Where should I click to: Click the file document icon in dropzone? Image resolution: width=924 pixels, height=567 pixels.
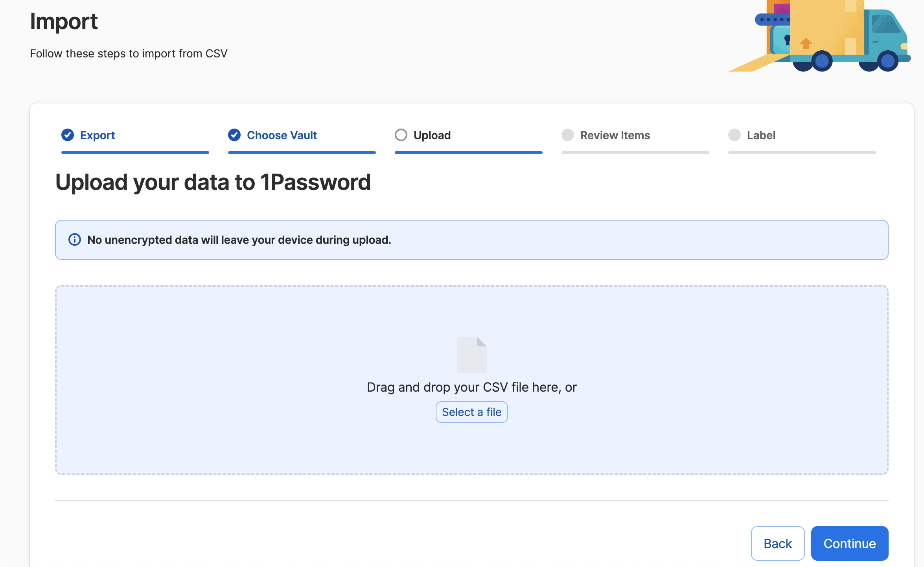[x=471, y=355]
